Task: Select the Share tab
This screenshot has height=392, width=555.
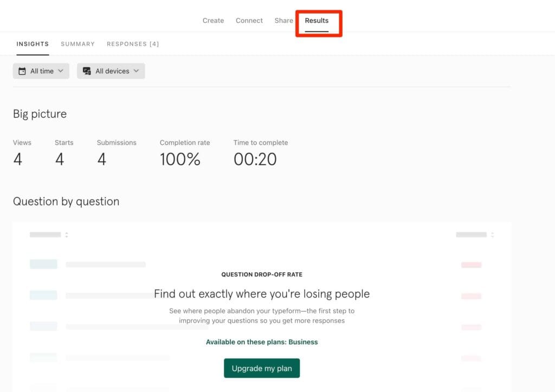Action: [x=283, y=20]
